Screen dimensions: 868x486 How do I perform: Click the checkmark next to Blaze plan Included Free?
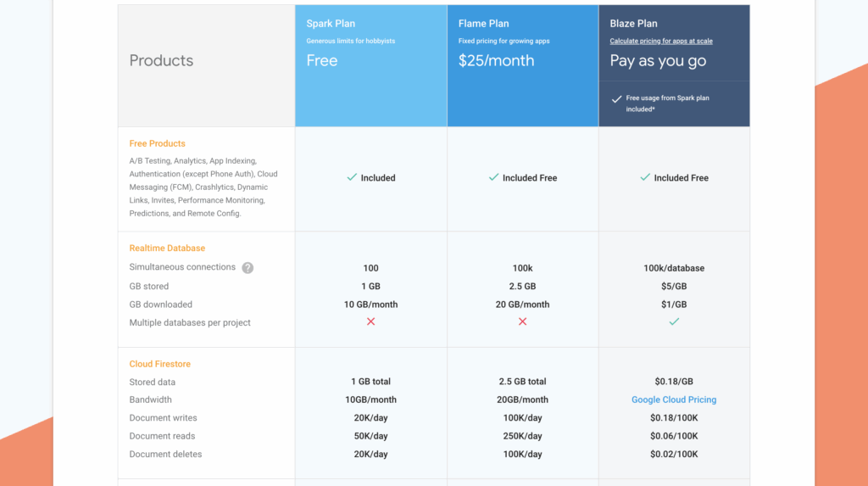tap(645, 177)
